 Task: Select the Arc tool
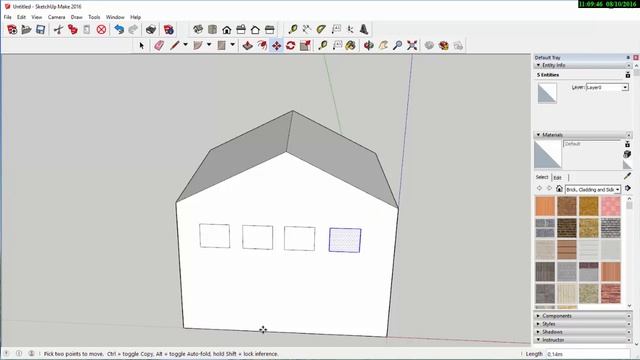(x=198, y=46)
